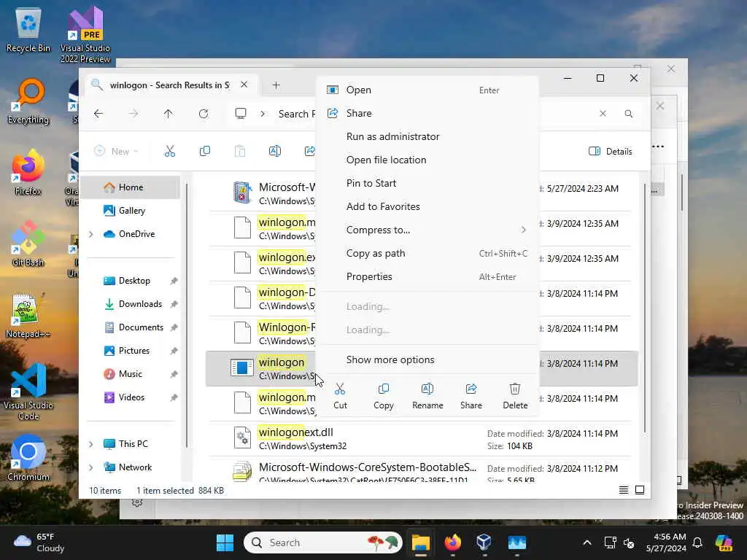Viewport: 747px width, 560px height.
Task: Click the taskbar Search box
Action: click(x=323, y=542)
